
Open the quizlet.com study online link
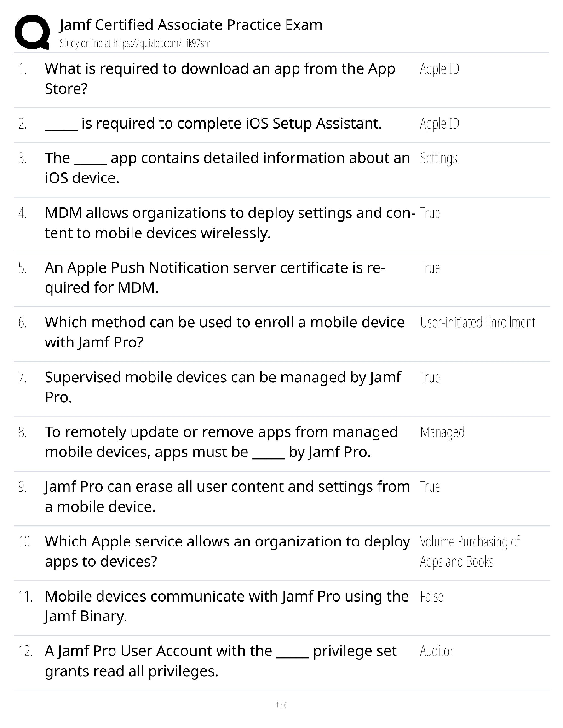tap(135, 44)
